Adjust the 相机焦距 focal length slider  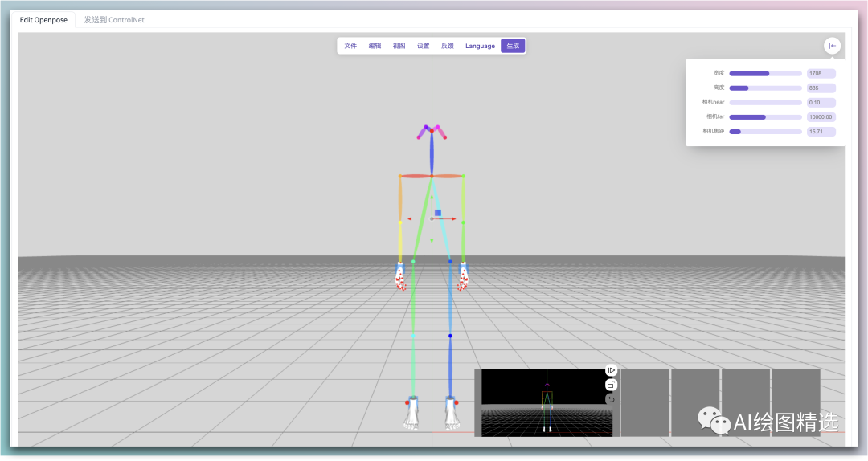(x=766, y=132)
